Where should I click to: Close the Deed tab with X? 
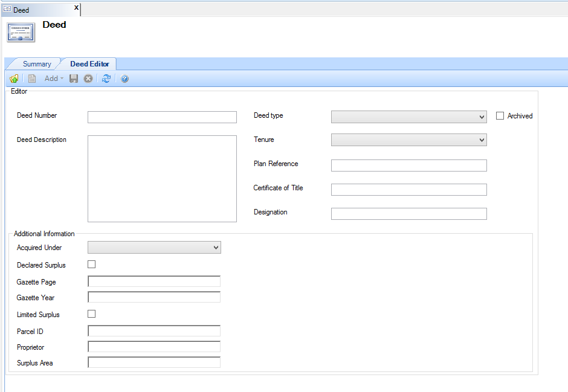(76, 8)
